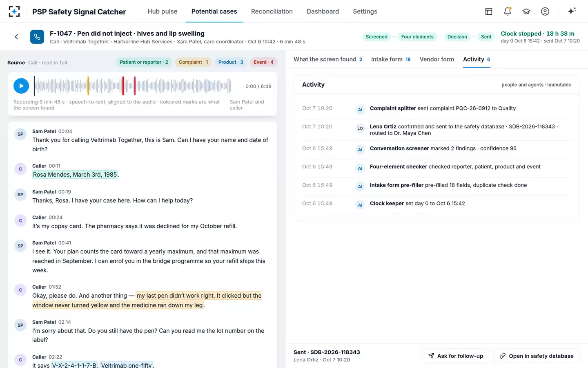Go back with the left chevron arrow
Image resolution: width=588 pixels, height=368 pixels.
(x=16, y=37)
